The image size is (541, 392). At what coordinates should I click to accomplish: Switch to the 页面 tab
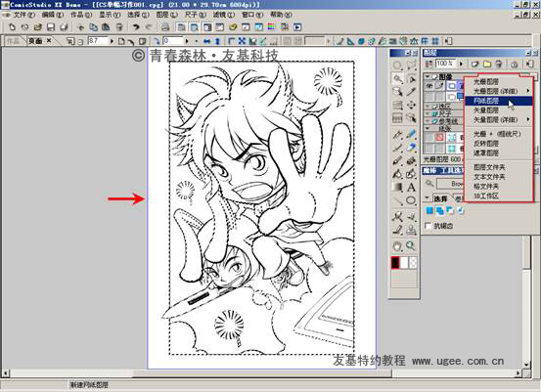point(35,41)
